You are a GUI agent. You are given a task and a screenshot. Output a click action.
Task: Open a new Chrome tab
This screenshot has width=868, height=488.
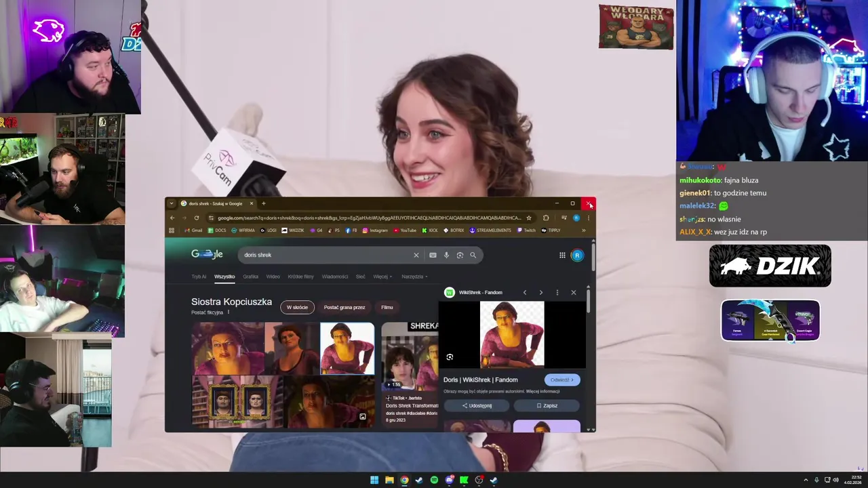(x=264, y=203)
